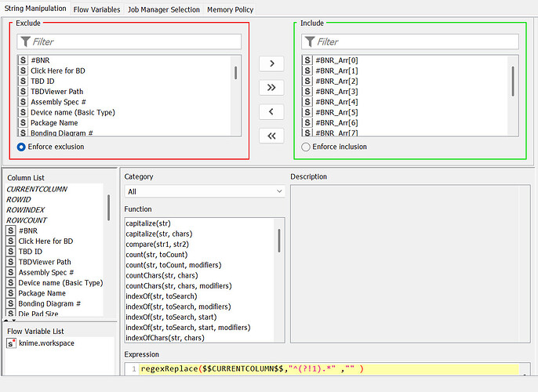
Task: Click the add all columns double-arrow button
Action: [x=271, y=88]
